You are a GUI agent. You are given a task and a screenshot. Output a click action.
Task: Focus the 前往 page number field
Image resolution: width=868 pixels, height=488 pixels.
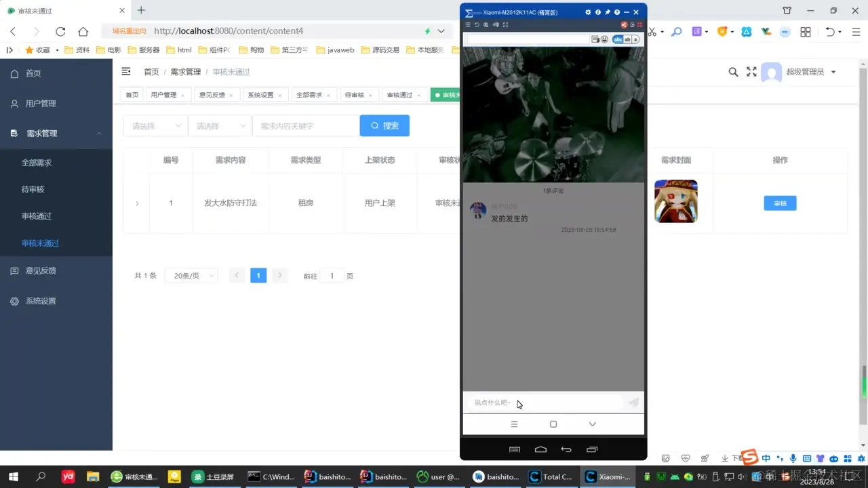coord(332,276)
